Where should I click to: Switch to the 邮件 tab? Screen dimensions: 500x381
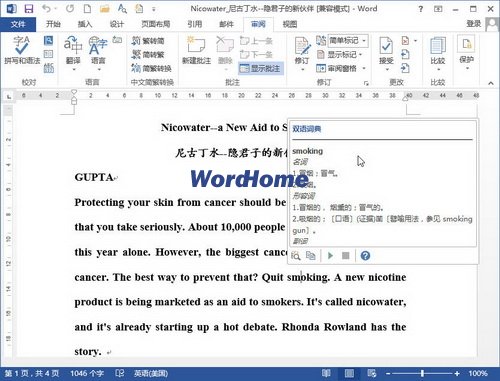(227, 24)
